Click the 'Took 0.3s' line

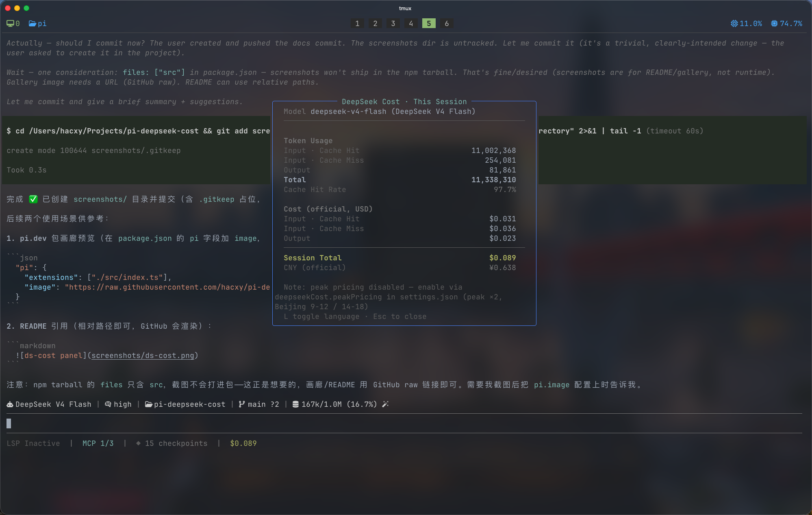point(26,170)
